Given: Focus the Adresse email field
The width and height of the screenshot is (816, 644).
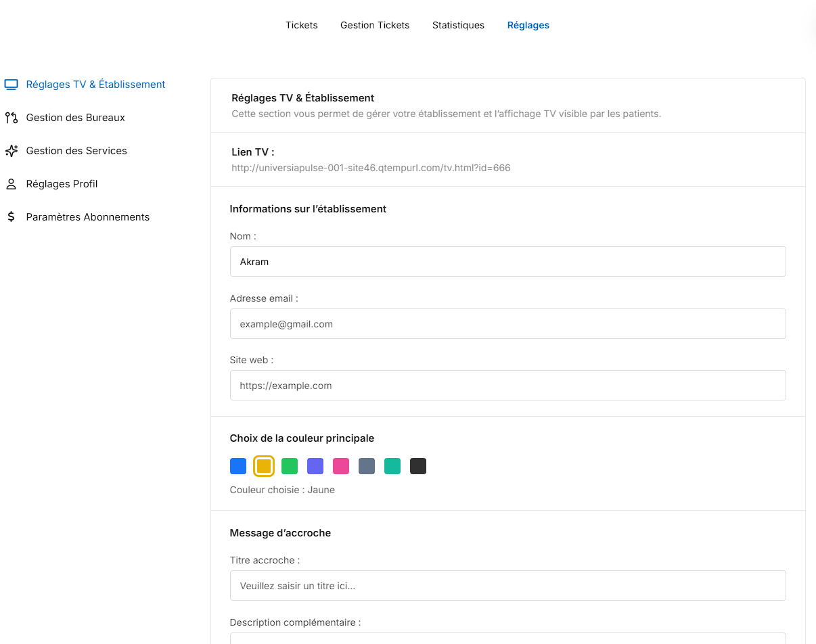Looking at the screenshot, I should (507, 324).
